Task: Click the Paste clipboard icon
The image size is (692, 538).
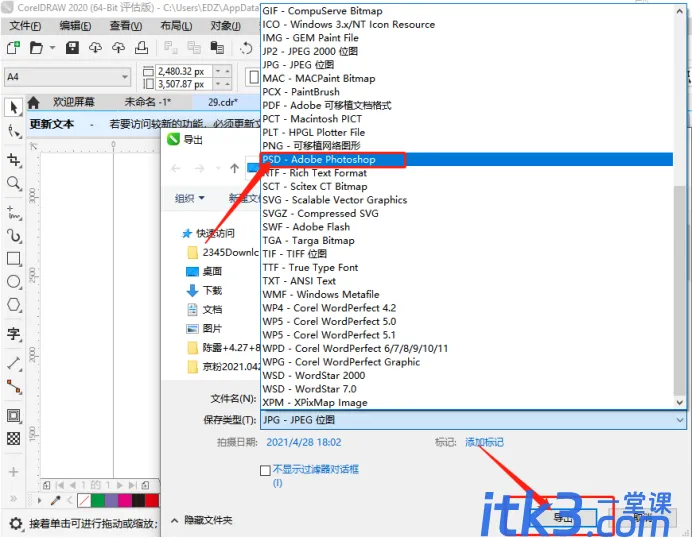Action: coord(217,47)
